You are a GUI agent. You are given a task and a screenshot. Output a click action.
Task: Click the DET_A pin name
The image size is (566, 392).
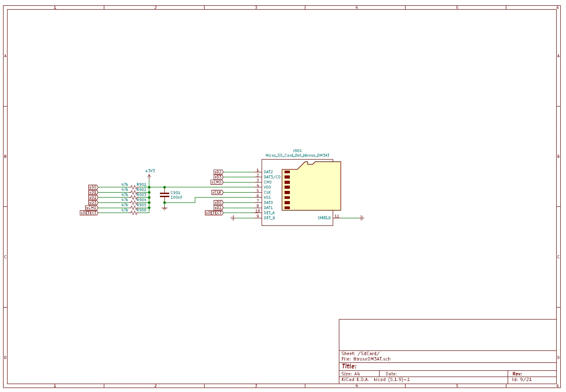[269, 213]
